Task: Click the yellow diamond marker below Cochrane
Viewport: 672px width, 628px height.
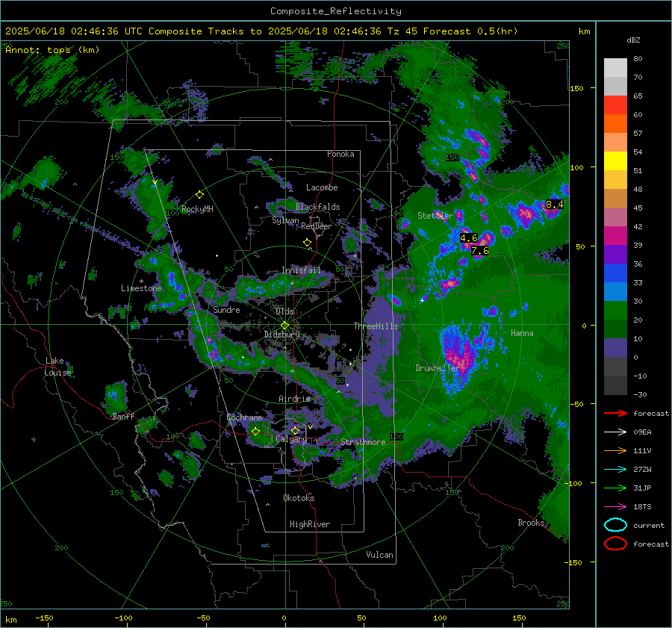Action: tap(255, 432)
